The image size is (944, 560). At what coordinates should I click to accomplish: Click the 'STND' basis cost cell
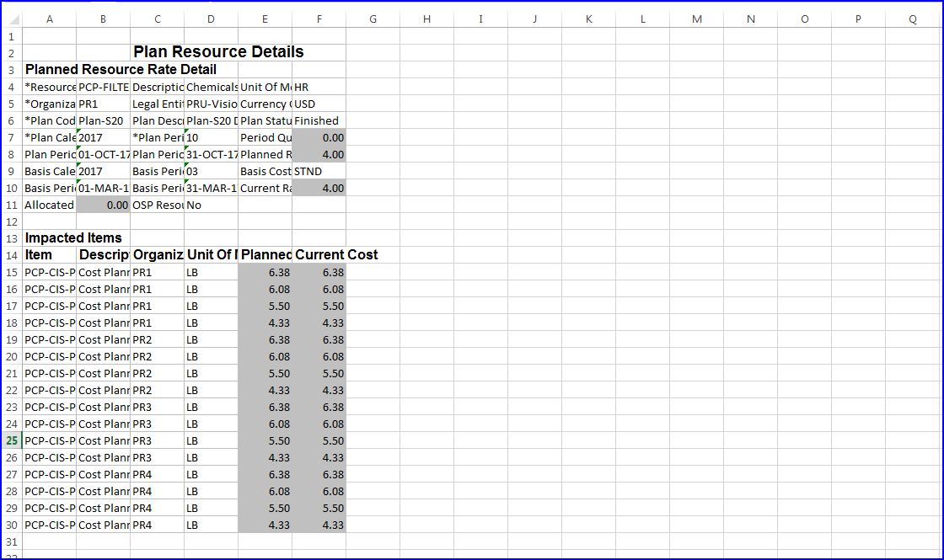[319, 171]
